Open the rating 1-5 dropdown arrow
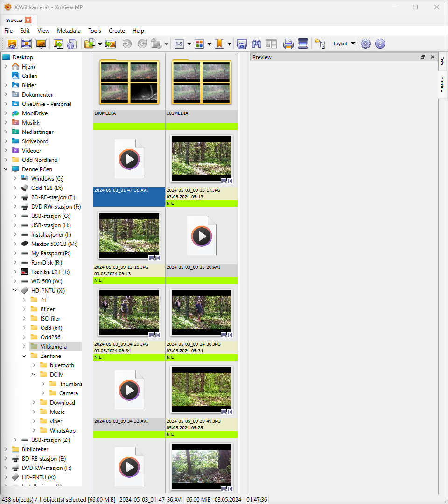The image size is (448, 504). (x=189, y=44)
